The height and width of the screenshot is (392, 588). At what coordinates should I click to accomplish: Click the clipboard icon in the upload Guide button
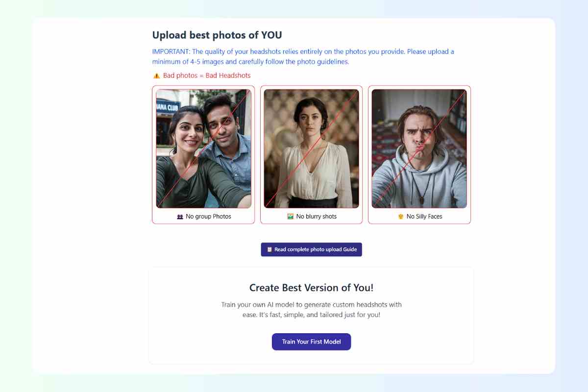(x=269, y=249)
